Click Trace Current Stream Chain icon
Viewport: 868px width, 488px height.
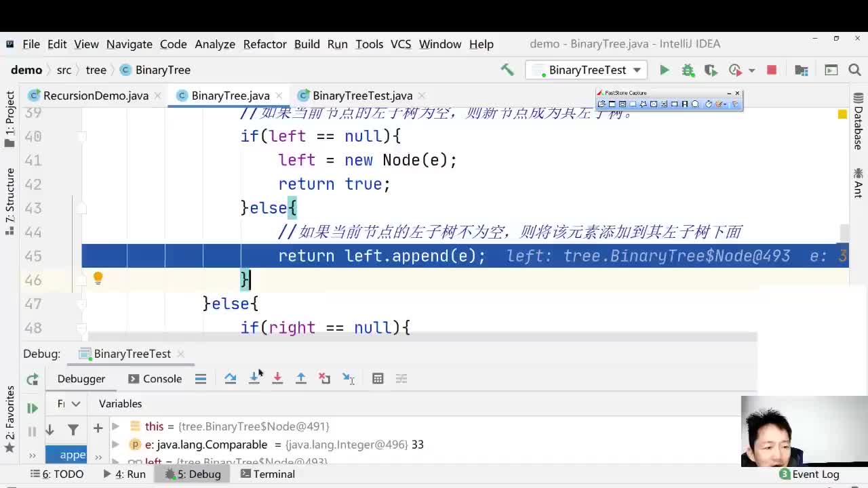(401, 379)
